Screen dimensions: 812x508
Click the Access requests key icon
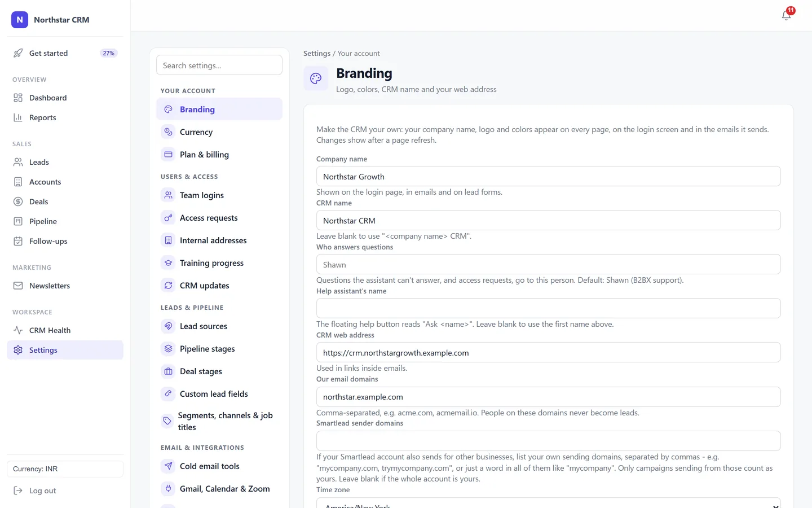point(168,218)
